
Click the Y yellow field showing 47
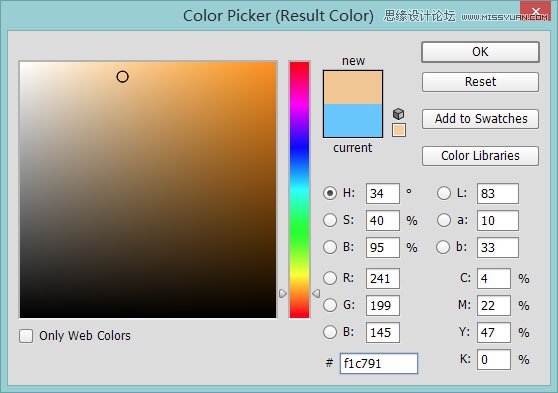[x=494, y=332]
